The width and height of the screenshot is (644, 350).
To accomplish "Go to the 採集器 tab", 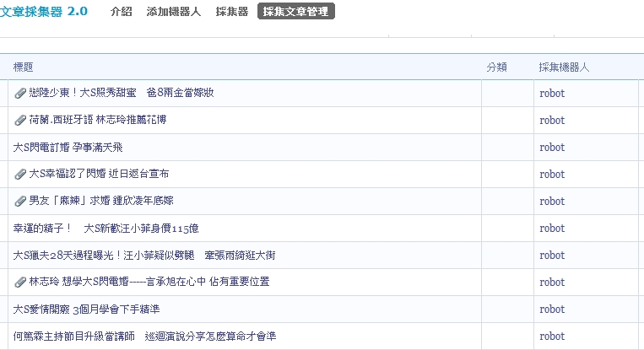I will [x=231, y=12].
